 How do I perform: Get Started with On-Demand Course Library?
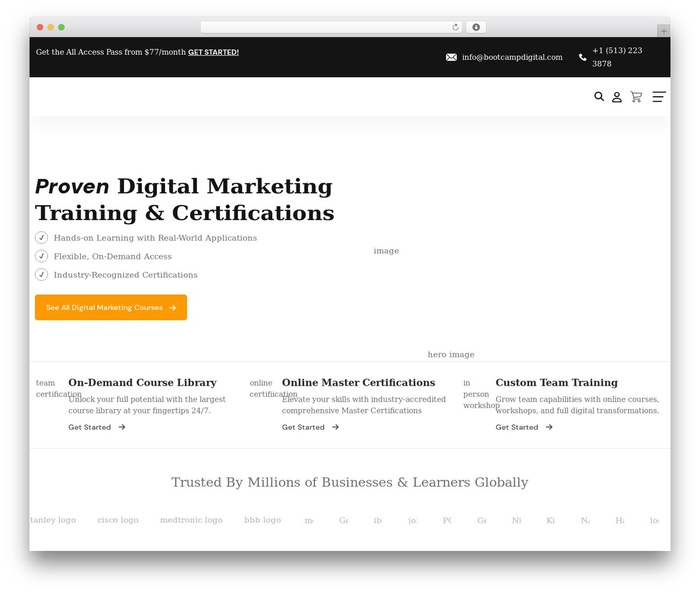[97, 427]
